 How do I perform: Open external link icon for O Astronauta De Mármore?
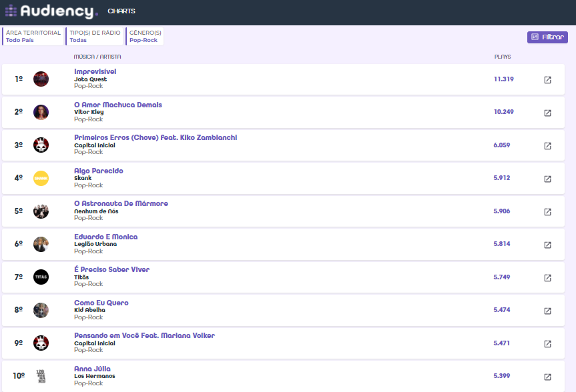pos(547,212)
